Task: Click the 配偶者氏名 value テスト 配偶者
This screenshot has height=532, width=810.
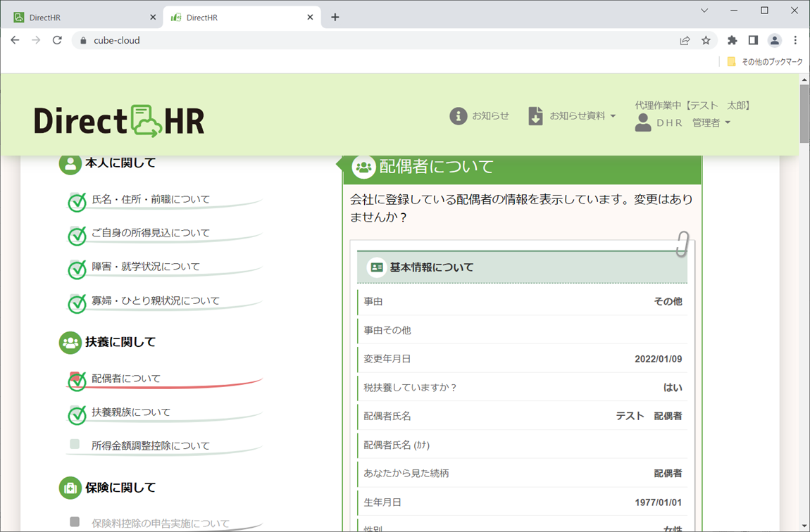Action: [649, 416]
